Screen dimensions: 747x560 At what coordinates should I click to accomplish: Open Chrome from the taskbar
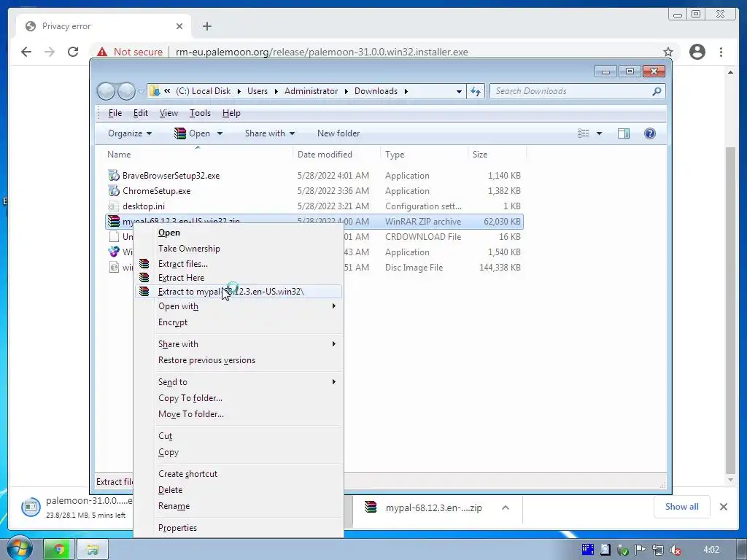59,550
